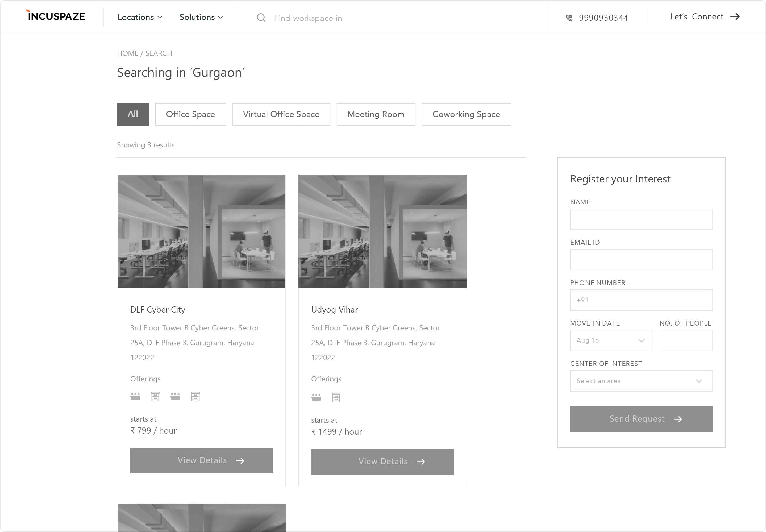Screen dimensions: 766x532
Task: Select the Office Space filter tab
Action: coord(190,114)
